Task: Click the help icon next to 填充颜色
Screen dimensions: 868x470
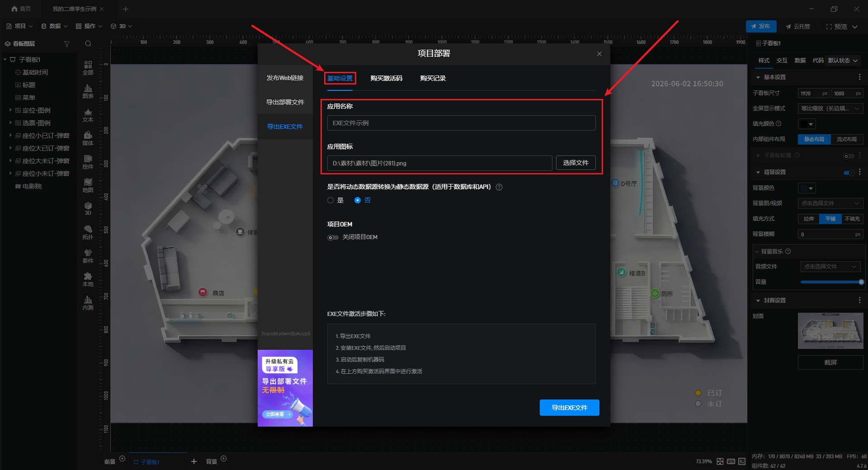Action: [x=778, y=123]
